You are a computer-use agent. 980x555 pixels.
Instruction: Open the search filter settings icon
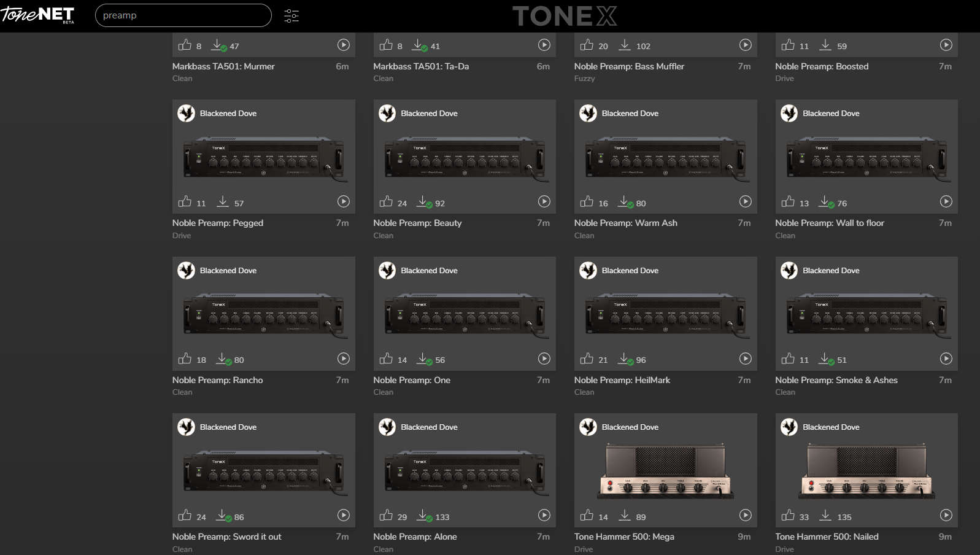(x=291, y=16)
